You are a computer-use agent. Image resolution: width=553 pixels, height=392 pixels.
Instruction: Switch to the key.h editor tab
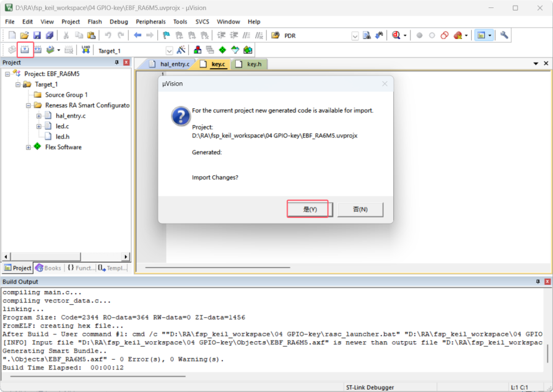pos(250,64)
